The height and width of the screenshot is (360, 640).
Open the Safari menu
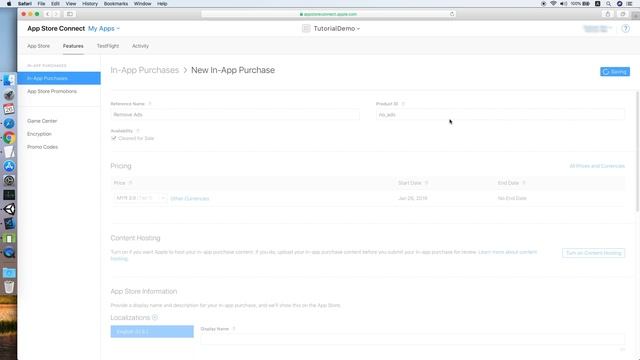pyautogui.click(x=24, y=4)
